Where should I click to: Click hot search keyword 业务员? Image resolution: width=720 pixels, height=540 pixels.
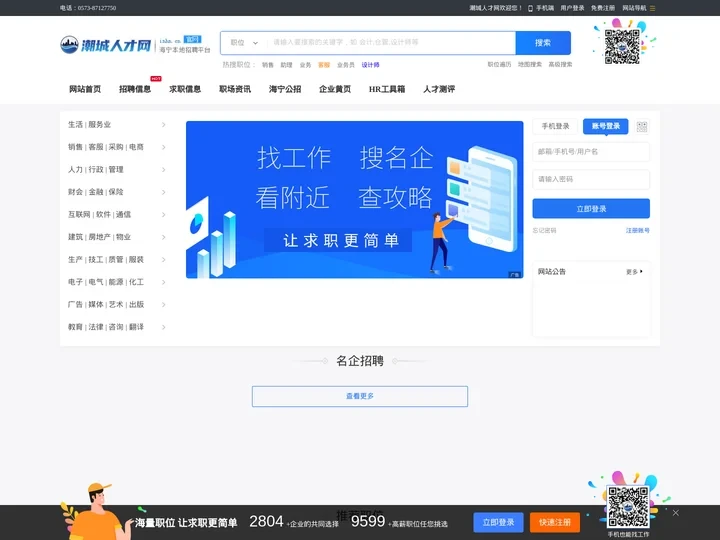[346, 65]
